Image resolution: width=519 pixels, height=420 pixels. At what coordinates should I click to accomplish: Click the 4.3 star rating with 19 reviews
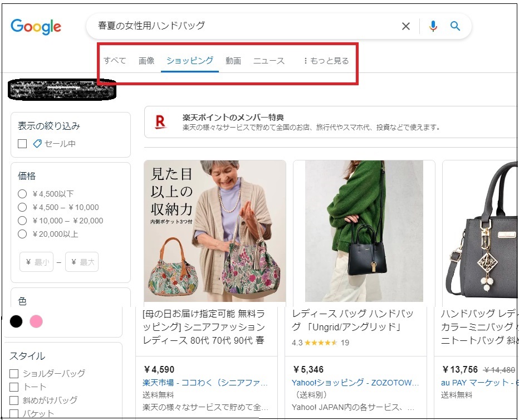coord(320,343)
